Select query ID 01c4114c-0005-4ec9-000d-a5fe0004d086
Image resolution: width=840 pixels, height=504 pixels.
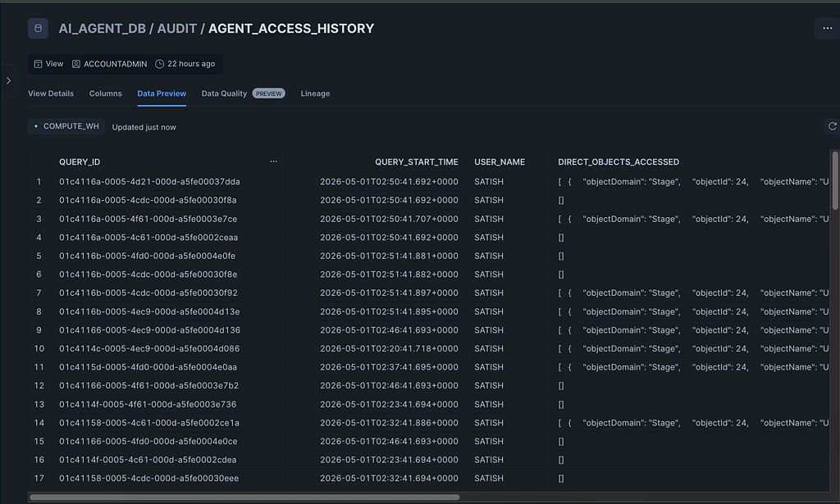point(149,349)
